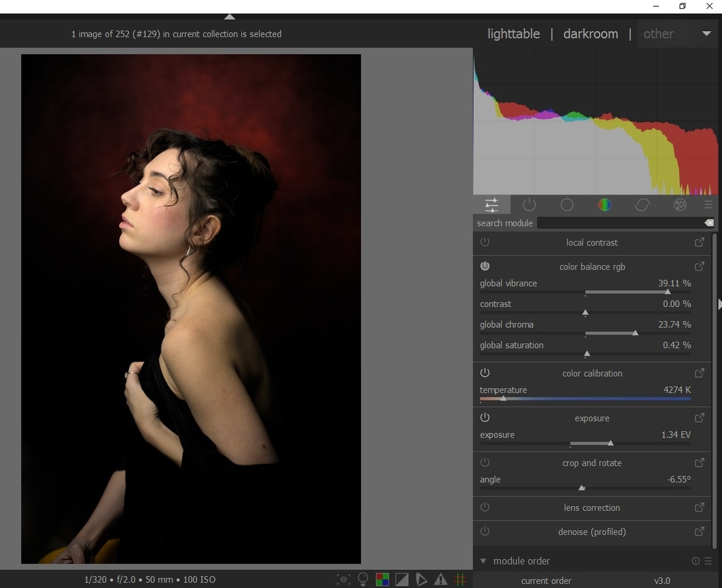722x588 pixels.
Task: Toggle raw overexposed indication icon
Action: click(x=382, y=580)
